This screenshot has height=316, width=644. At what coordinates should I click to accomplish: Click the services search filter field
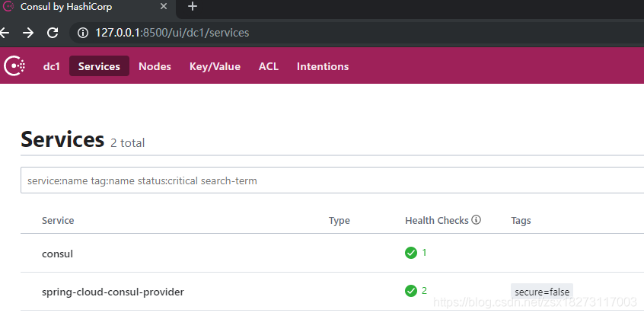(x=332, y=180)
